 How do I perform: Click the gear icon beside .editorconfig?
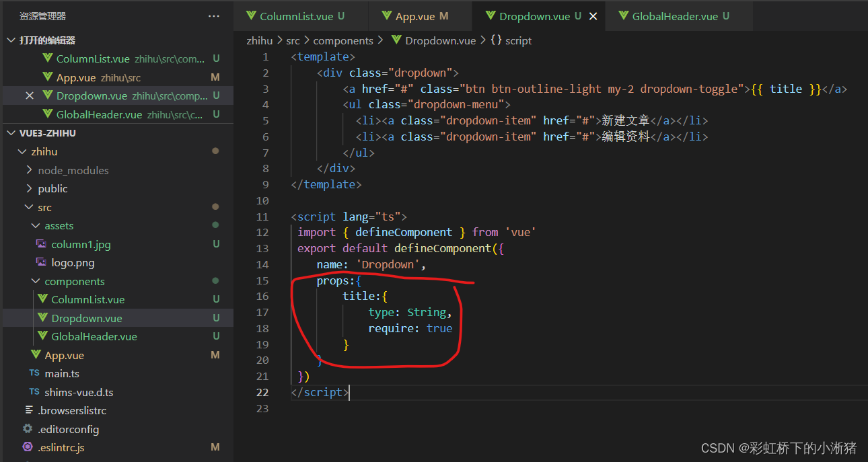point(28,428)
